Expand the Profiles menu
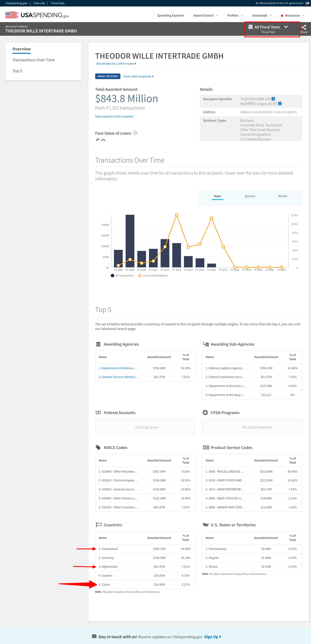Viewport: 311px width, 644px height. click(235, 15)
